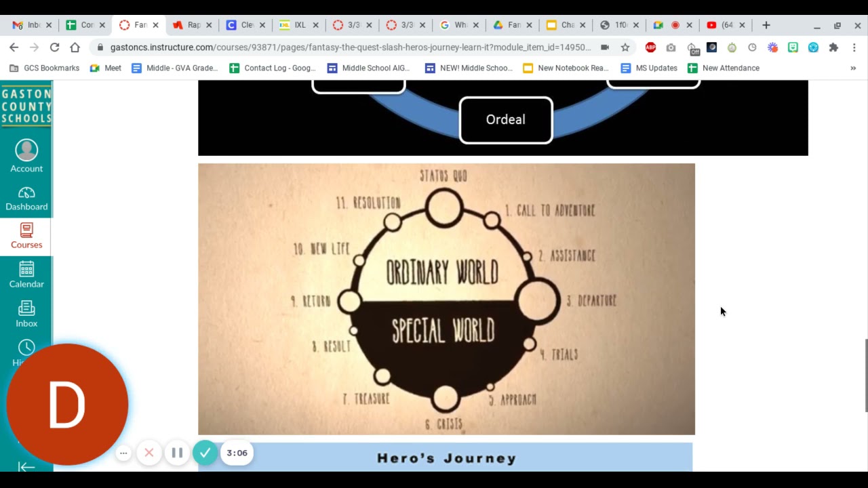
Task: Go back to the previous page
Action: click(14, 47)
